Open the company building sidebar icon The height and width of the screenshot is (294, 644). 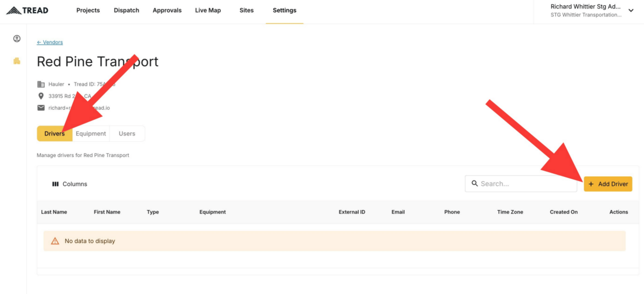(17, 61)
